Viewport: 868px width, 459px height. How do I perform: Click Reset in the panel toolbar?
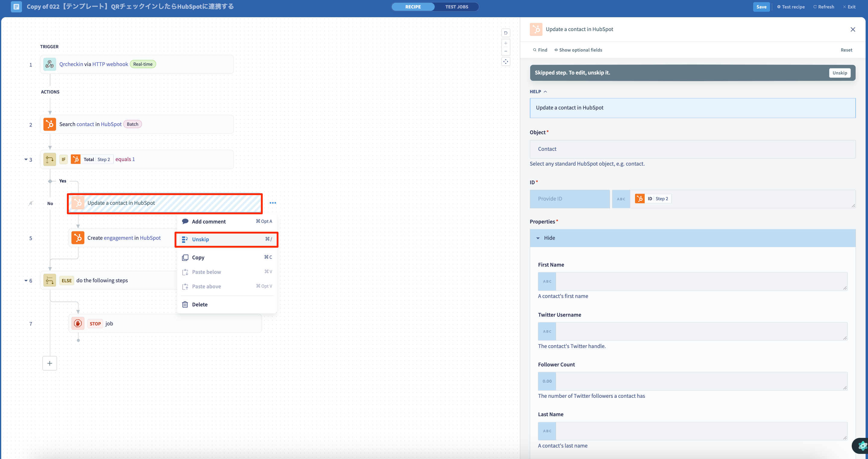pyautogui.click(x=846, y=50)
